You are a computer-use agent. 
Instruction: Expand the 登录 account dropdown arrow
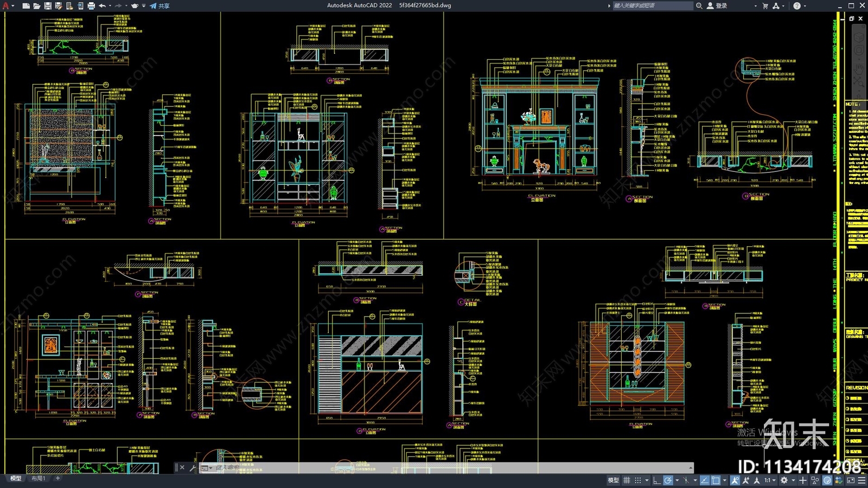click(755, 6)
